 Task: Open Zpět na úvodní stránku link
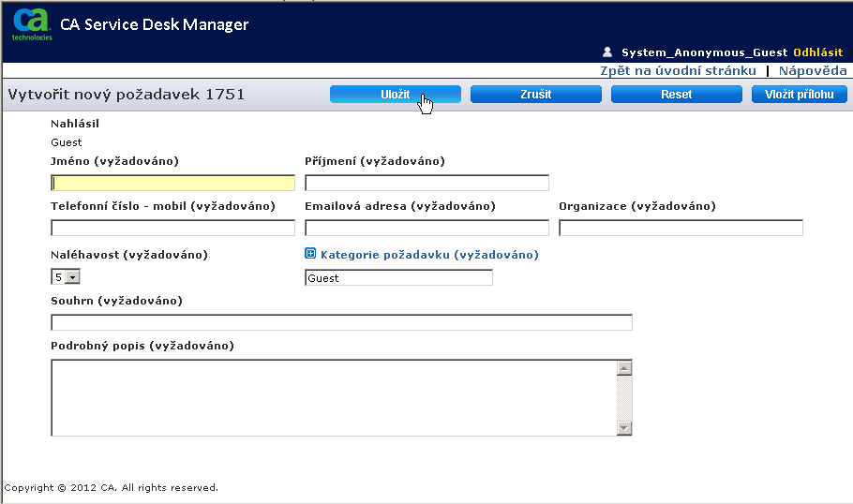pos(678,70)
